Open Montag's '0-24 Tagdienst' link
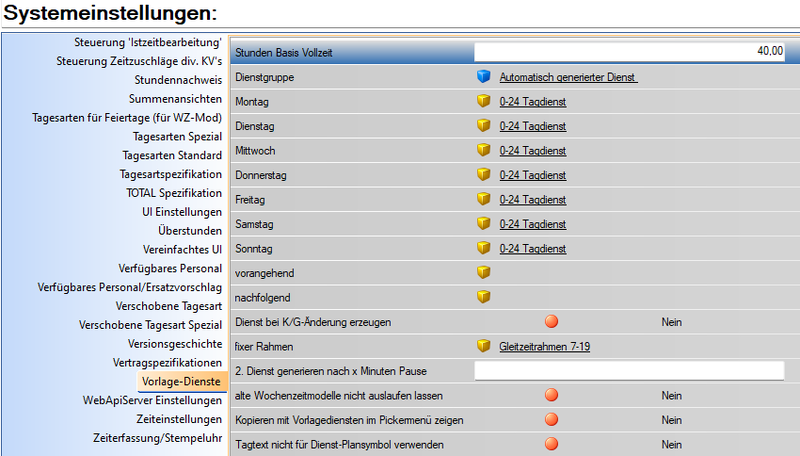 (533, 102)
